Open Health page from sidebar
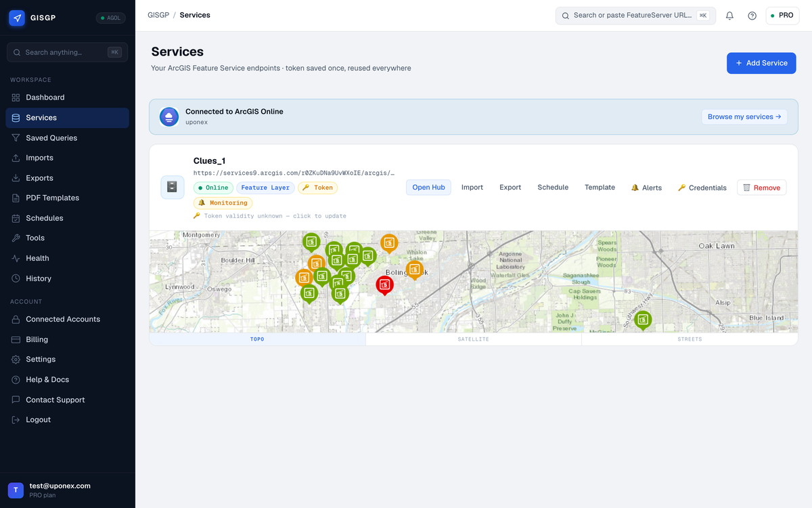This screenshot has width=812, height=508. (67, 258)
